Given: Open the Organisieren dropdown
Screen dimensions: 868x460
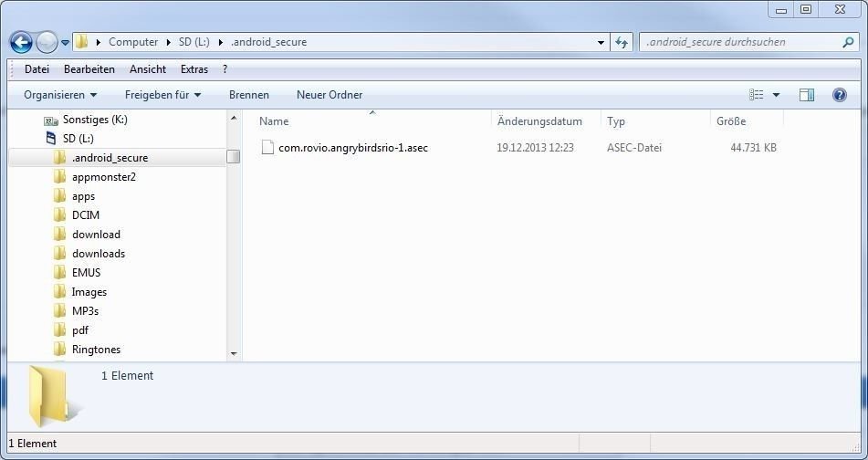Looking at the screenshot, I should point(60,95).
